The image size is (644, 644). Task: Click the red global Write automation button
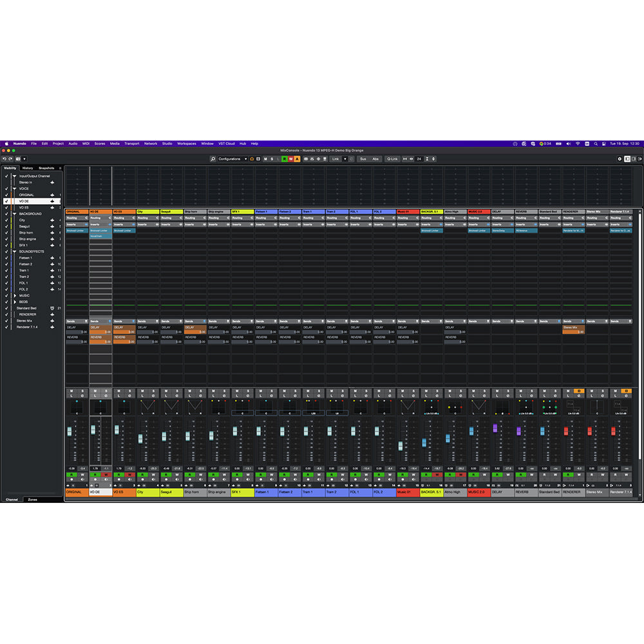(x=291, y=159)
